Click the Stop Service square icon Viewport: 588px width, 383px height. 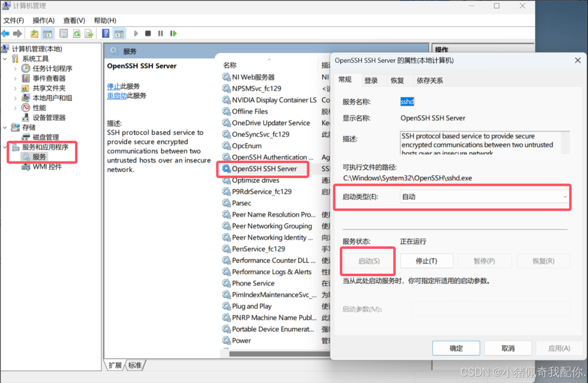148,33
